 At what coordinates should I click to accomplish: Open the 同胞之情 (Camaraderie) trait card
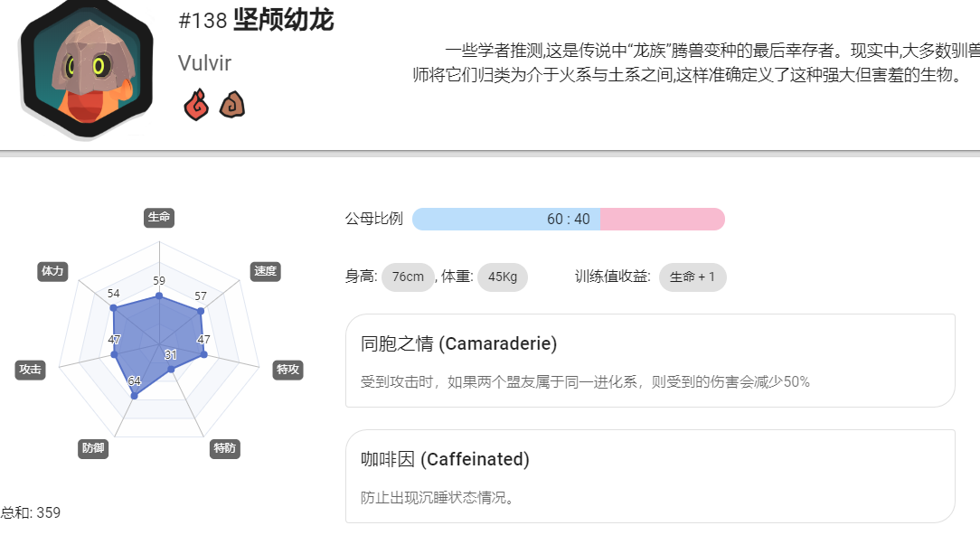pos(651,361)
